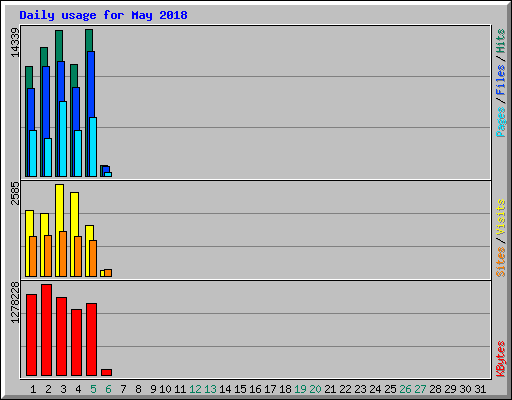Click day label 10 on the axis
The height and width of the screenshot is (400, 512).
point(165,389)
